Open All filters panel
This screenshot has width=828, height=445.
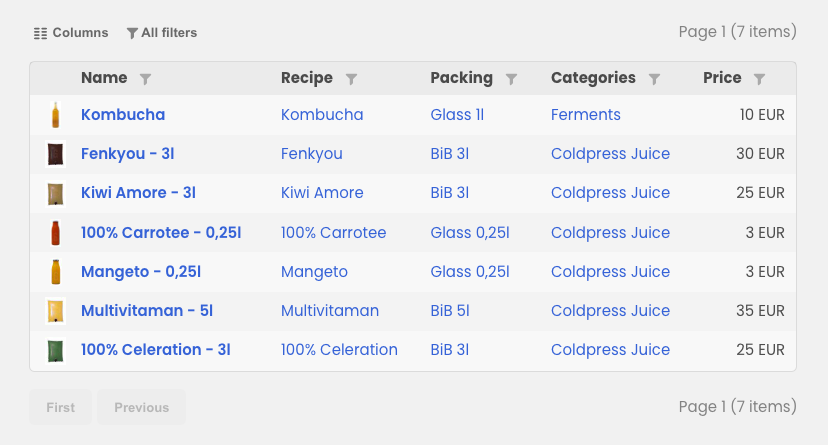[162, 33]
